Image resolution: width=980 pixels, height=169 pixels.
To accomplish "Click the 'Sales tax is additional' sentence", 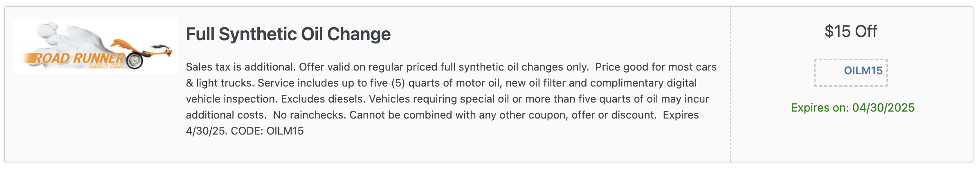I will pos(241,67).
